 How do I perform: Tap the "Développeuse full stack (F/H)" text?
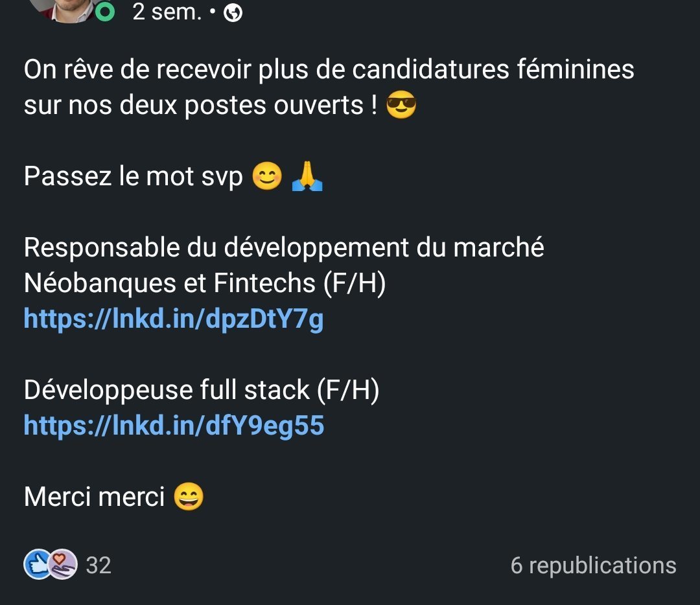[x=202, y=390]
